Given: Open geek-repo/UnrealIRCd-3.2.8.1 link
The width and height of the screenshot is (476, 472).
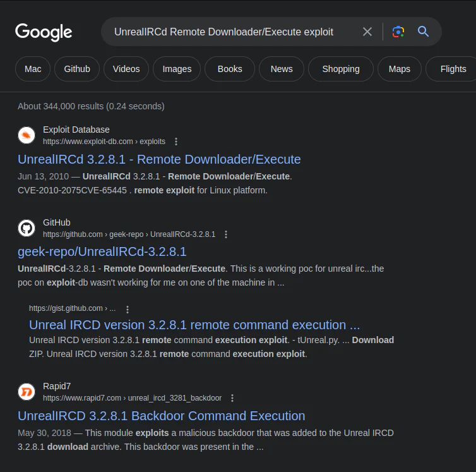Looking at the screenshot, I should coord(102,251).
